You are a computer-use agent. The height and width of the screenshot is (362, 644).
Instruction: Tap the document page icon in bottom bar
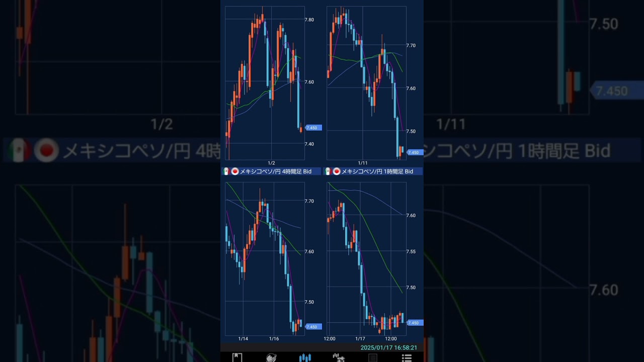pyautogui.click(x=373, y=357)
